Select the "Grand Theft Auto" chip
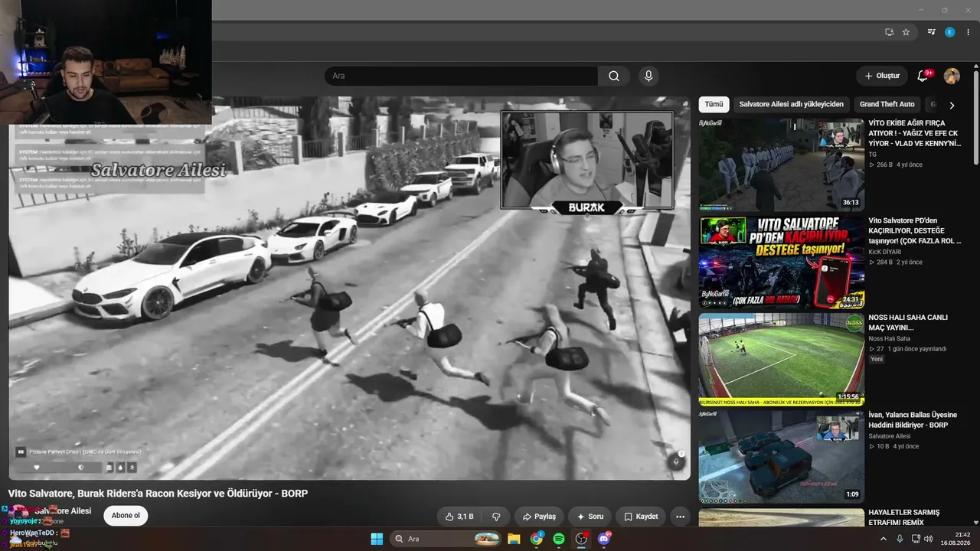This screenshot has height=551, width=980. (x=887, y=104)
